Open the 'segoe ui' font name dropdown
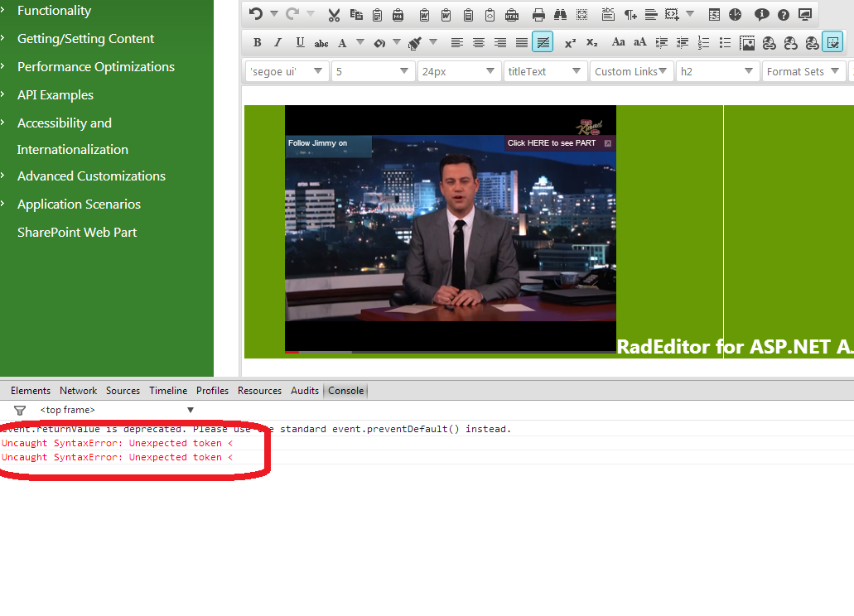This screenshot has width=854, height=616. [x=287, y=72]
